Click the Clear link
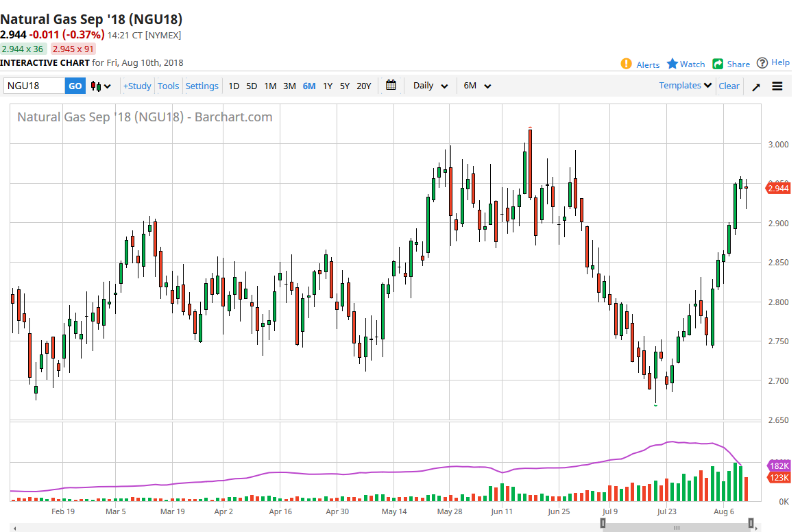The width and height of the screenshot is (800, 532). tap(729, 86)
